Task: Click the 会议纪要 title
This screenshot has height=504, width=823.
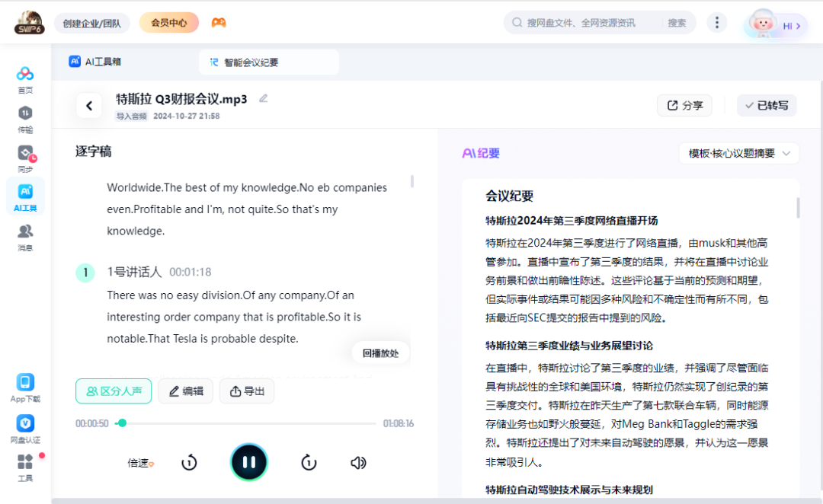Action: tap(509, 196)
